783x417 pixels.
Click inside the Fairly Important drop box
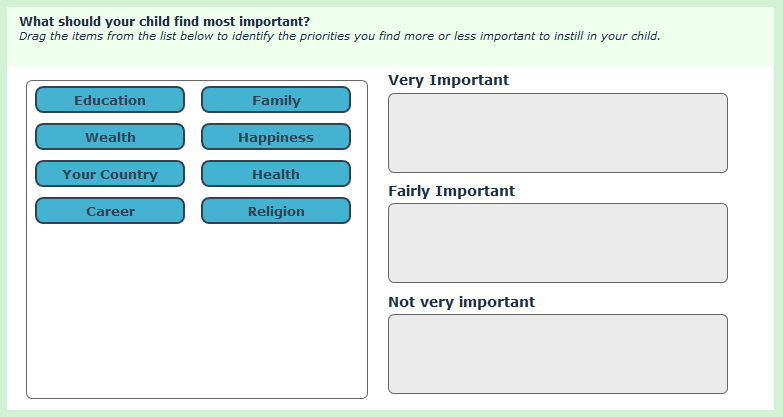pyautogui.click(x=558, y=243)
